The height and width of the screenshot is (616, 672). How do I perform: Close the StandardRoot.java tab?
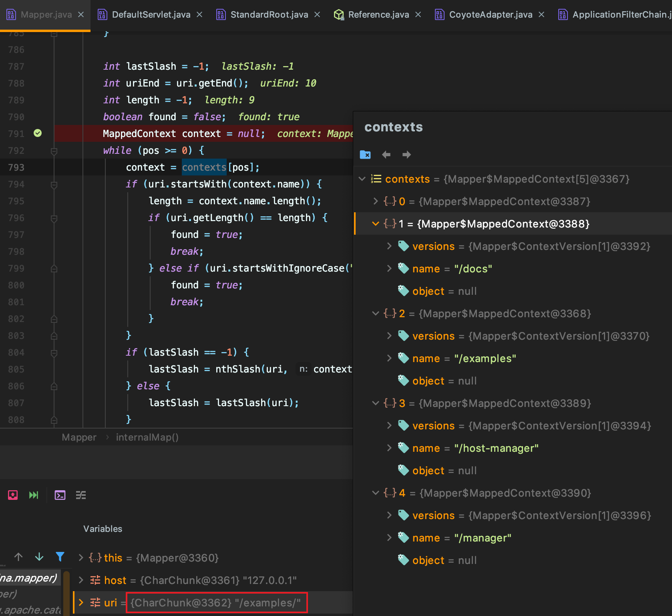[x=317, y=15]
